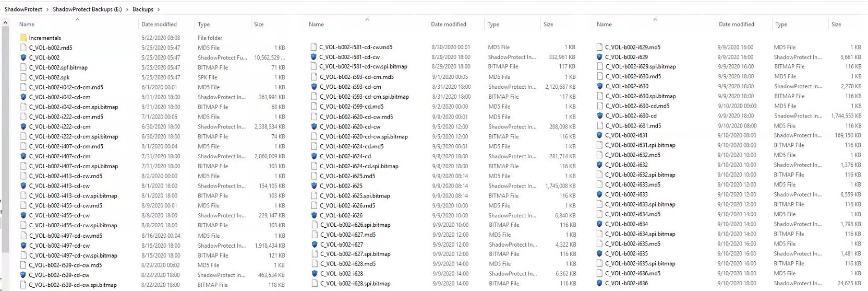Select file C_VOL-b002-i539-cd-cw.md5
Viewport: 868px width, 291px height.
[65, 265]
